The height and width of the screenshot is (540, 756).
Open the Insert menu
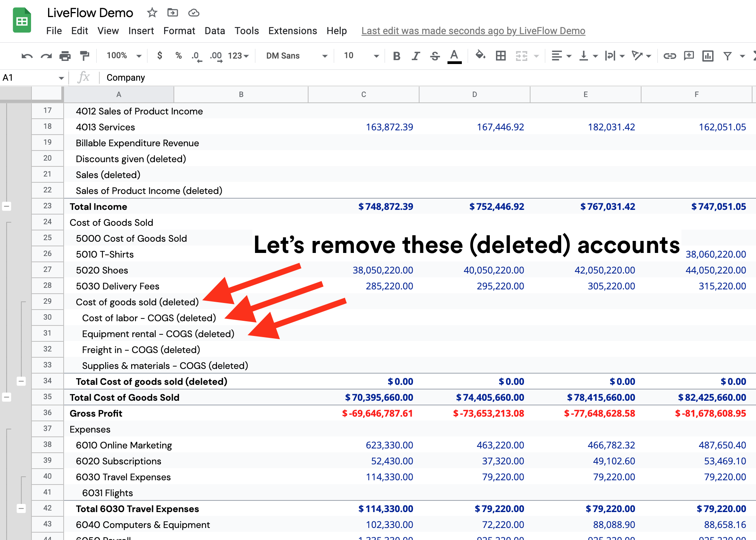point(141,31)
